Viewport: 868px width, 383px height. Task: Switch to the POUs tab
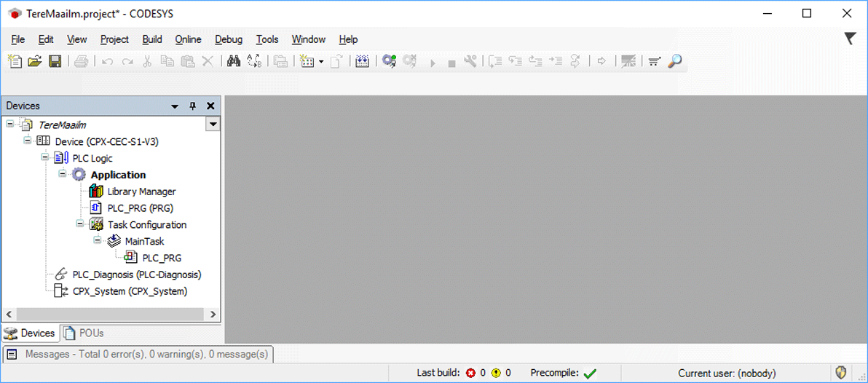tap(83, 333)
